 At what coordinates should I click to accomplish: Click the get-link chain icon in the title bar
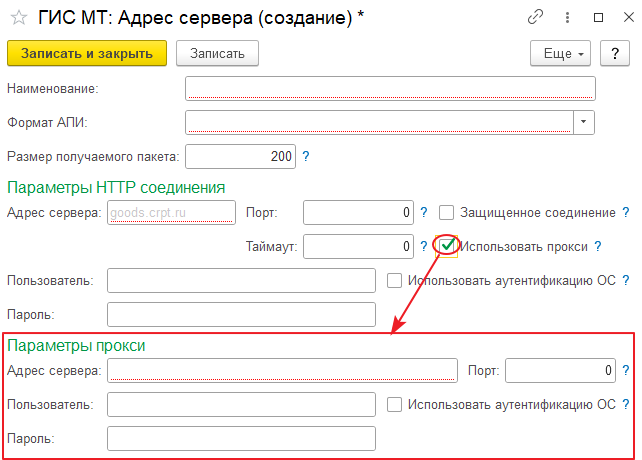pyautogui.click(x=537, y=18)
